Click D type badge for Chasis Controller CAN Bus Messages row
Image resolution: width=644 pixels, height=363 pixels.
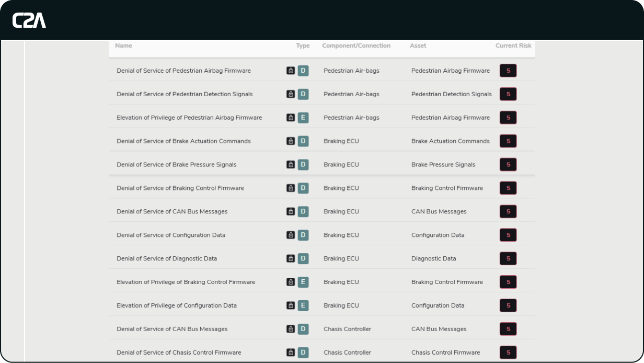pyautogui.click(x=303, y=329)
